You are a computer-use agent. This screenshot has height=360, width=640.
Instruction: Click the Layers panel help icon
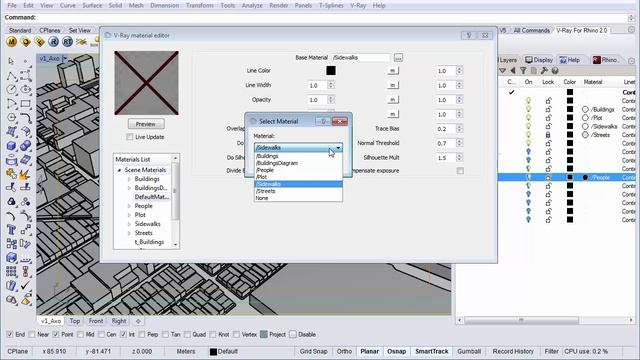[555, 71]
